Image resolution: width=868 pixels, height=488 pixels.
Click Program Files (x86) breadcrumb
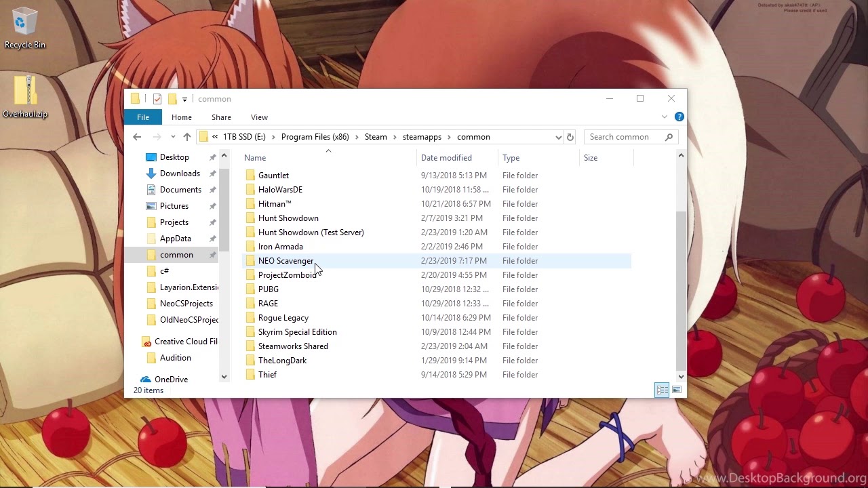point(315,137)
